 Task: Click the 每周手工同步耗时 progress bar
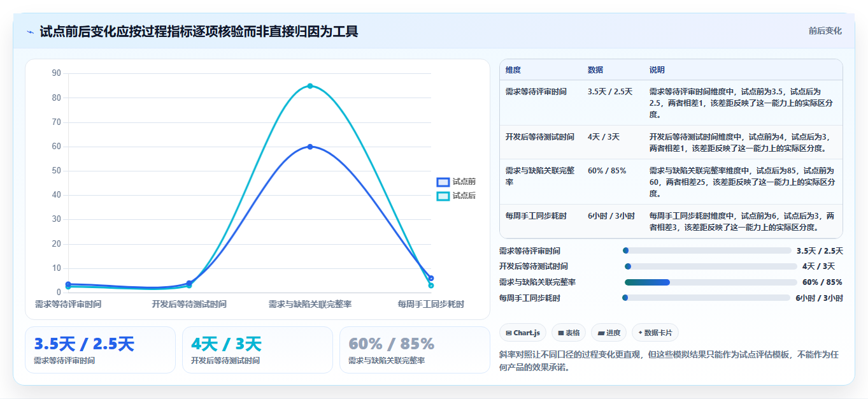pyautogui.click(x=706, y=298)
